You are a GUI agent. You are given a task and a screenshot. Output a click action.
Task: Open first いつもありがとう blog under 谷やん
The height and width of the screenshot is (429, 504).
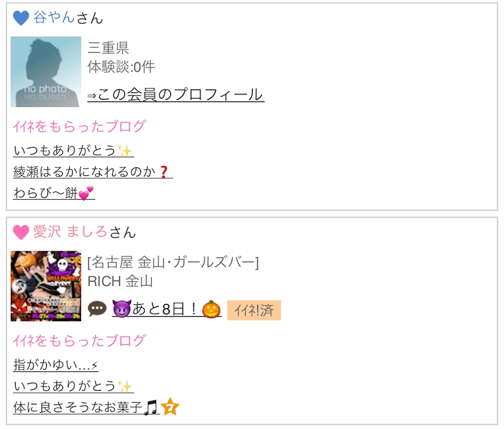pyautogui.click(x=73, y=151)
